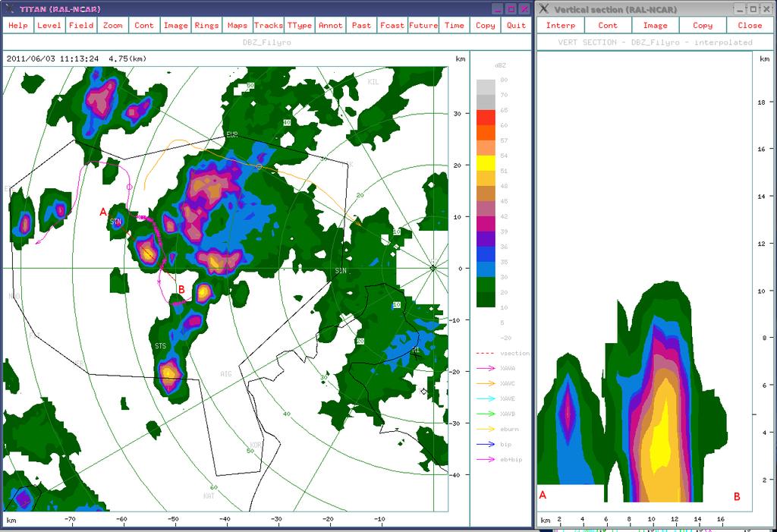Click the Level button in TITAN toolbar
The image size is (777, 532).
(49, 25)
